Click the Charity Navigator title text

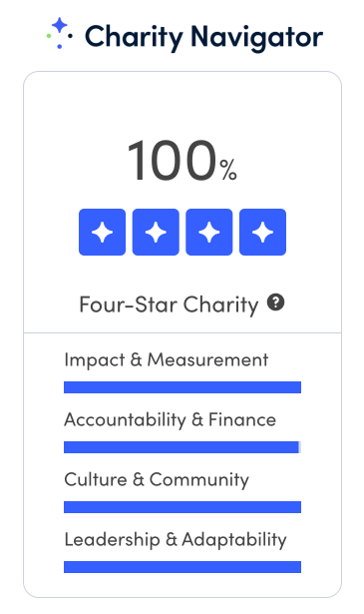pyautogui.click(x=203, y=37)
